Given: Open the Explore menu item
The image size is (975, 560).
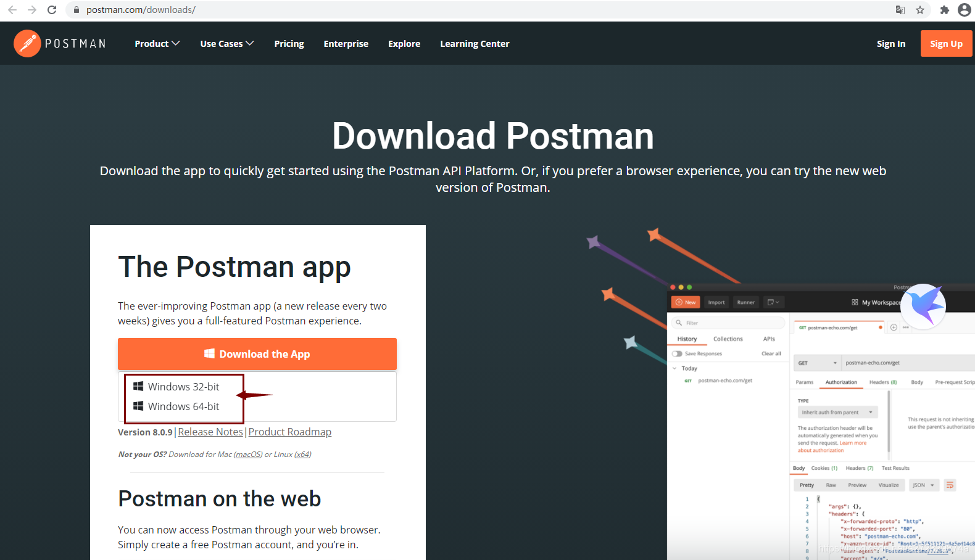Looking at the screenshot, I should click(x=404, y=44).
